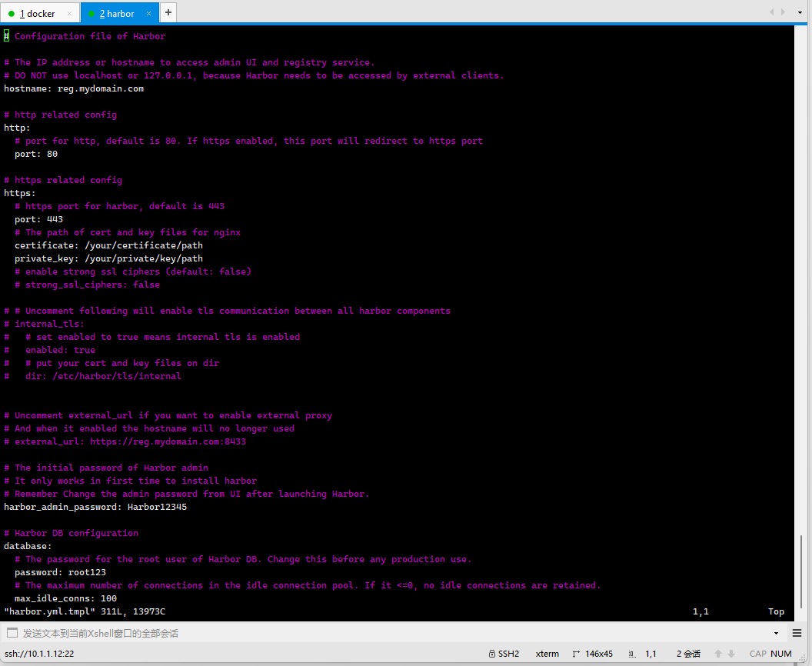Open the compose bar dropdown arrow
The image size is (812, 666).
[776, 633]
